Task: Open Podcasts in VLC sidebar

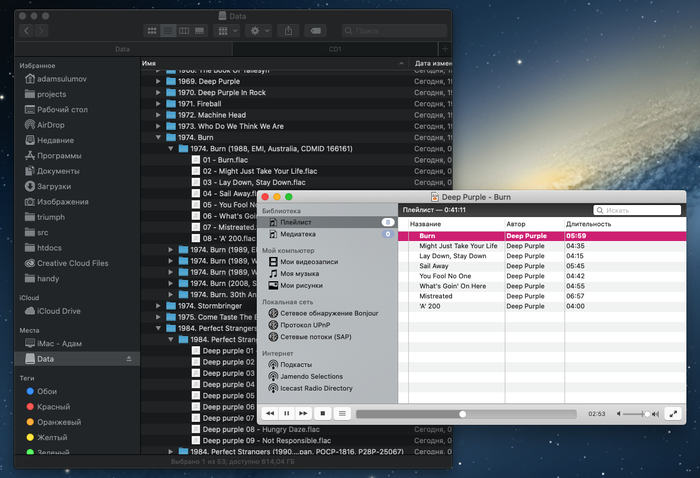Action: [296, 365]
